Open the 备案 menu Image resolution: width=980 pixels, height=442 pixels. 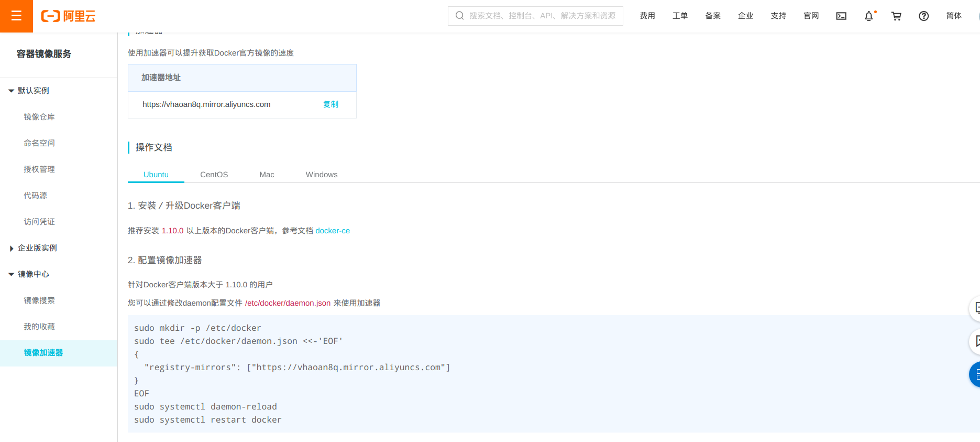point(713,16)
